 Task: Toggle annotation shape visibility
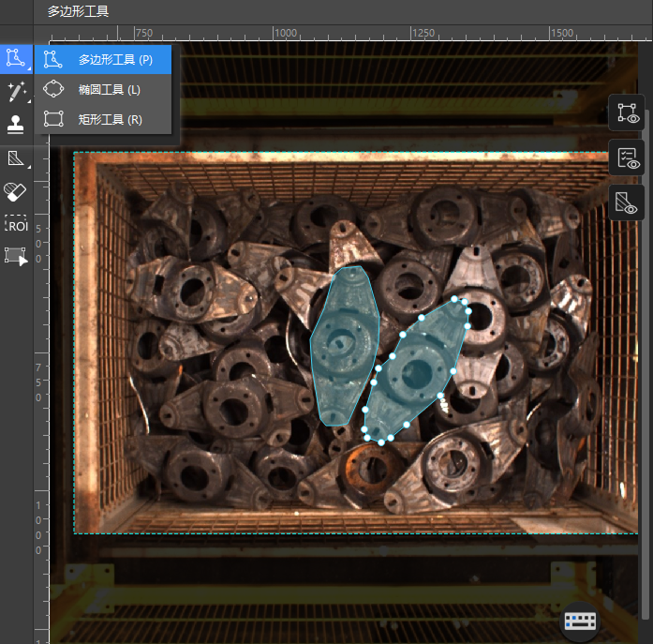pyautogui.click(x=626, y=112)
